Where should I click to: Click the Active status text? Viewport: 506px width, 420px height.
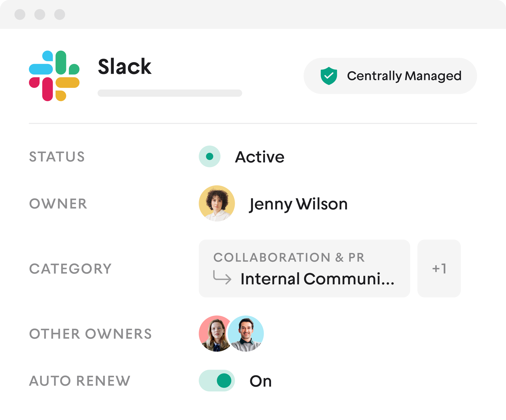click(260, 157)
